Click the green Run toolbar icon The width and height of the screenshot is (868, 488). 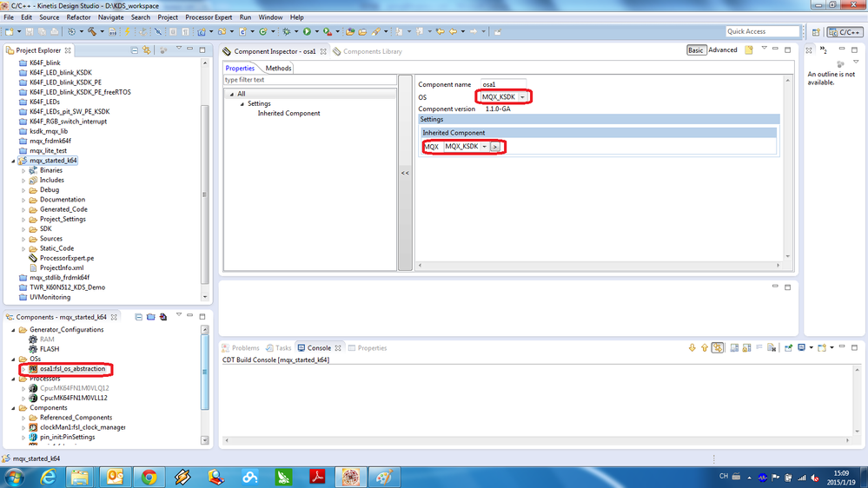tap(307, 31)
